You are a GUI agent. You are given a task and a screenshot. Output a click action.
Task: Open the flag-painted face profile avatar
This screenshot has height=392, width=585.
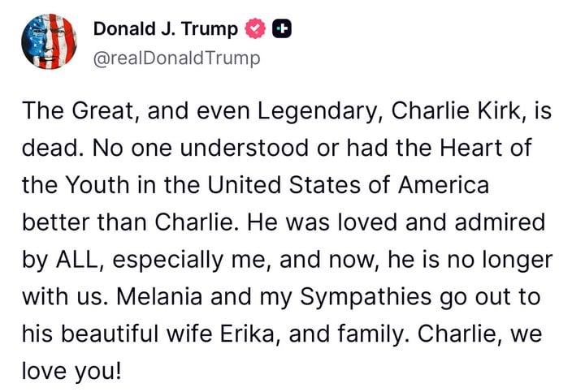(49, 41)
